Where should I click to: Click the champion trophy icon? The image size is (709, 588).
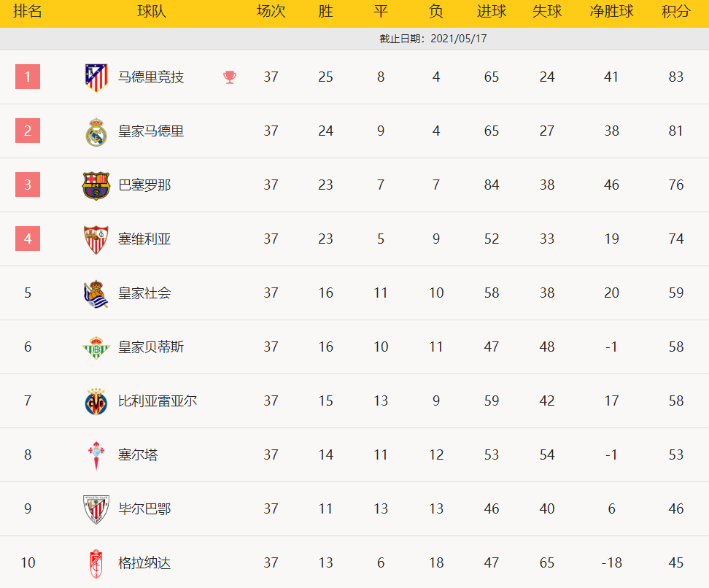pyautogui.click(x=230, y=77)
